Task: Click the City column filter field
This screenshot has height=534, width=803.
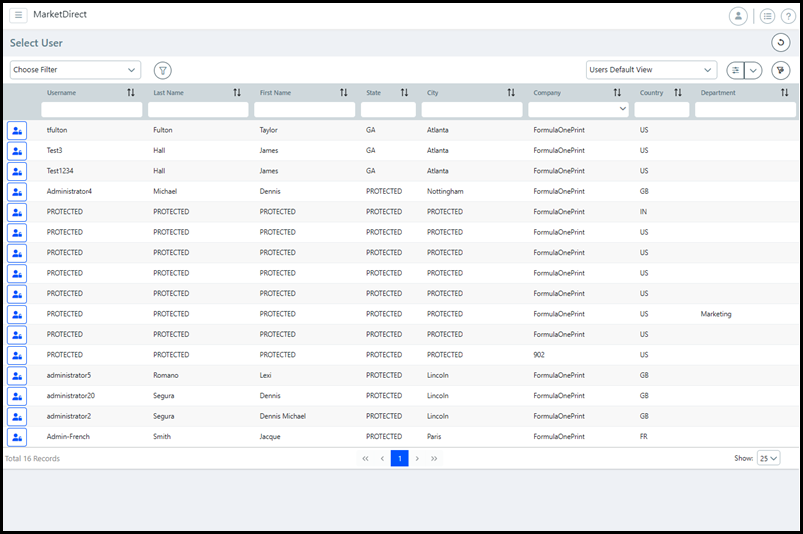Action: (472, 109)
